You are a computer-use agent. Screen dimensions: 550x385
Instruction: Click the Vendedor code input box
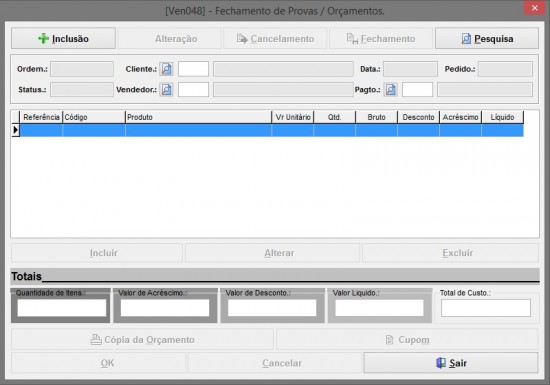[x=193, y=90]
